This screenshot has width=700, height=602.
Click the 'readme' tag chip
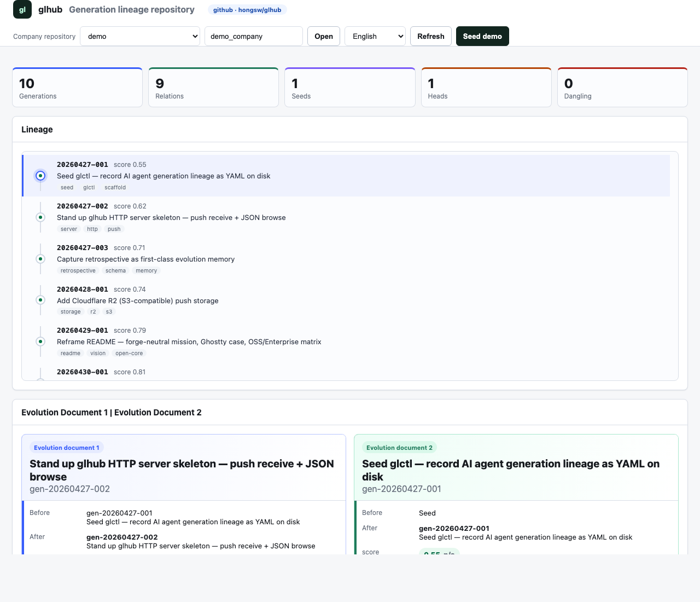click(x=71, y=354)
